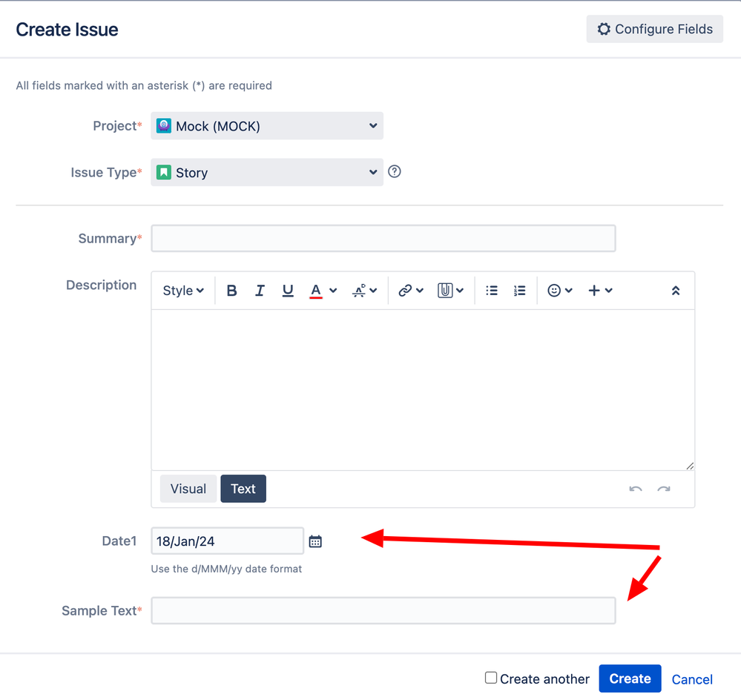Apply underline formatting

pos(287,291)
